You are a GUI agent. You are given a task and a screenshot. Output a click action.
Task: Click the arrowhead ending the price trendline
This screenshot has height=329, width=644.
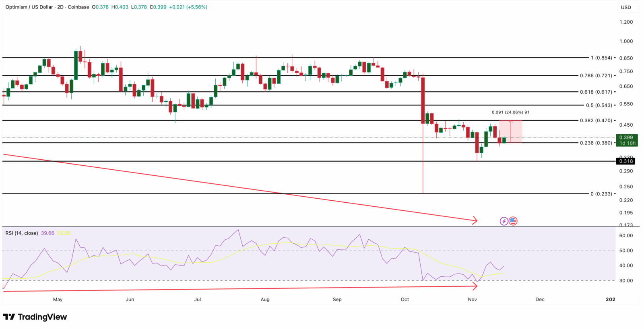[x=475, y=220]
